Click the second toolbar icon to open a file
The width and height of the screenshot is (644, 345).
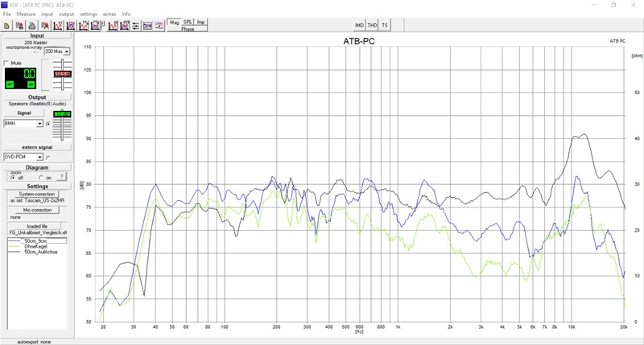point(19,26)
